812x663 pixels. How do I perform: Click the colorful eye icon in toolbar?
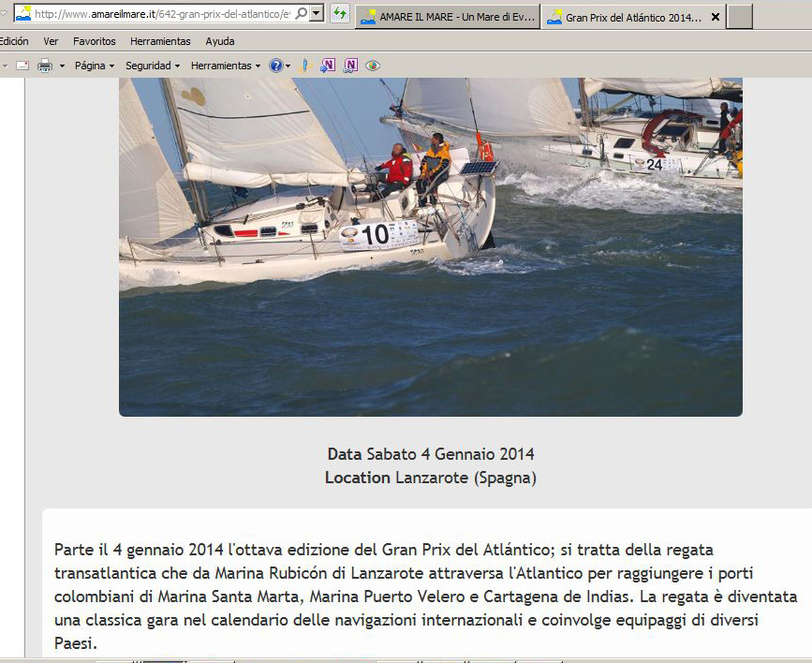click(x=373, y=66)
